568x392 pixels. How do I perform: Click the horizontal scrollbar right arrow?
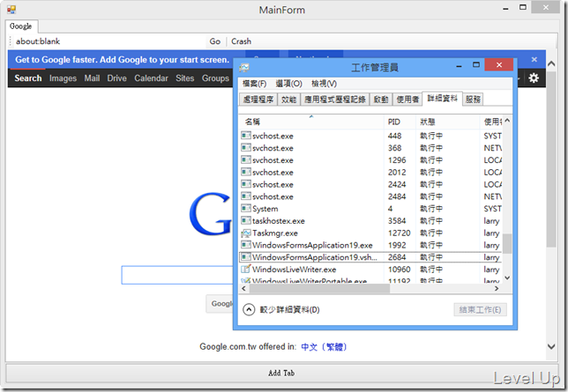pyautogui.click(x=497, y=288)
